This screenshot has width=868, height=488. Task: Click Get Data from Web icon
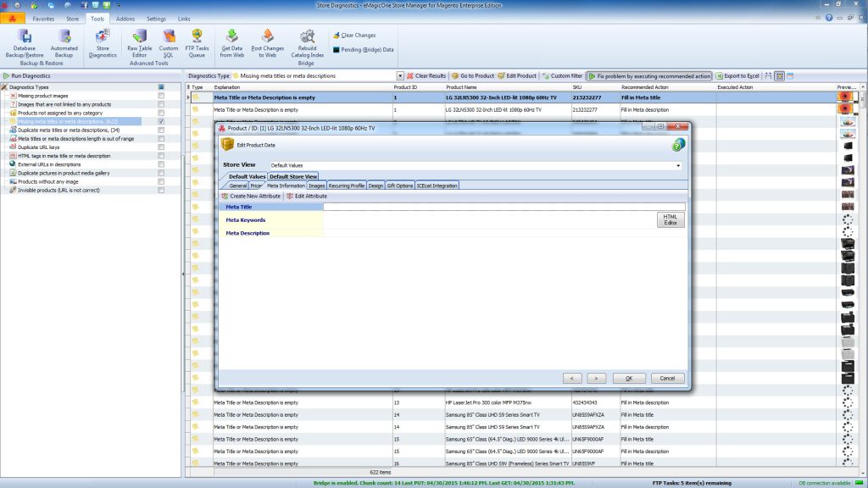click(231, 42)
